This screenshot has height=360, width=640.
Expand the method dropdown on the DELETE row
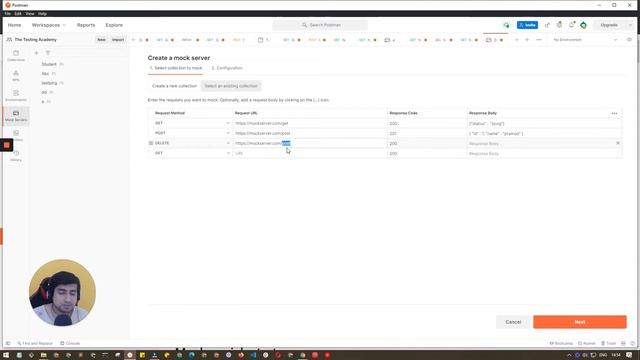pos(228,143)
